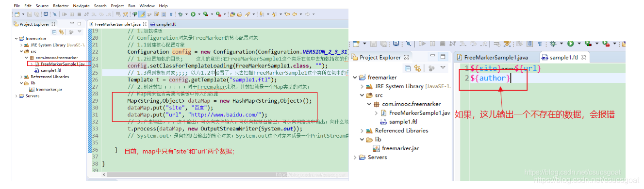Expand Referenced Libraries in the right explorer
644x189 pixels.
tap(362, 130)
